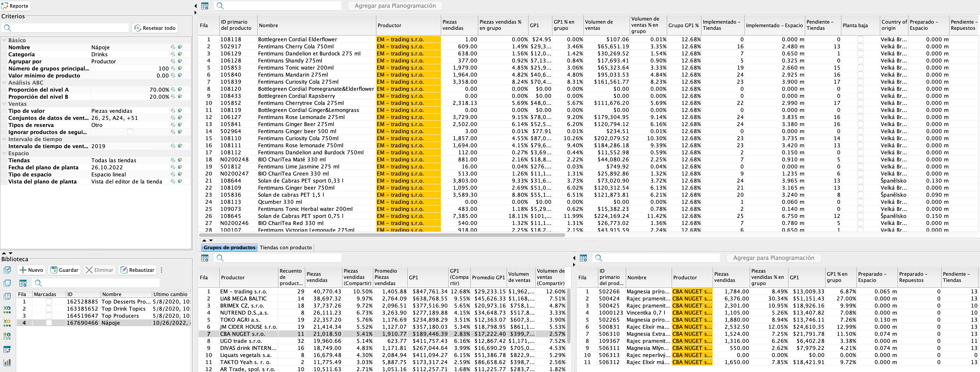Collapse the Análisis ABC section
Image resolution: width=980 pixels, height=372 pixels.
4,83
